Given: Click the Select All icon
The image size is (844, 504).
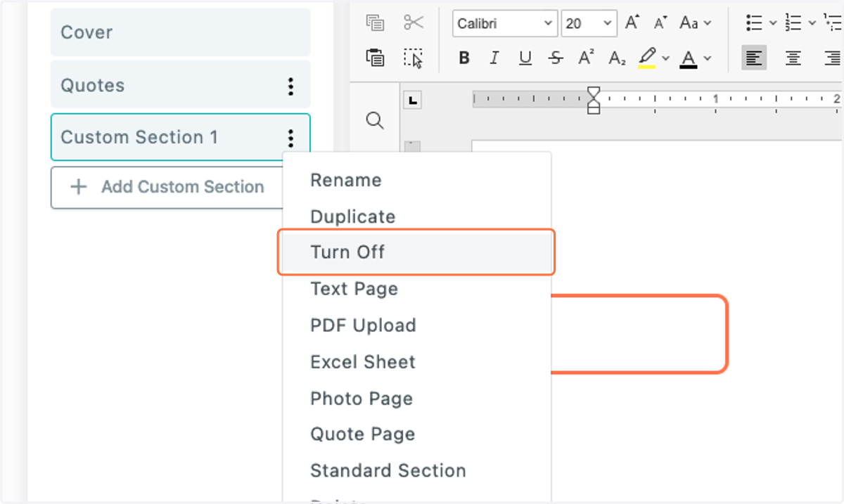Looking at the screenshot, I should tap(414, 58).
